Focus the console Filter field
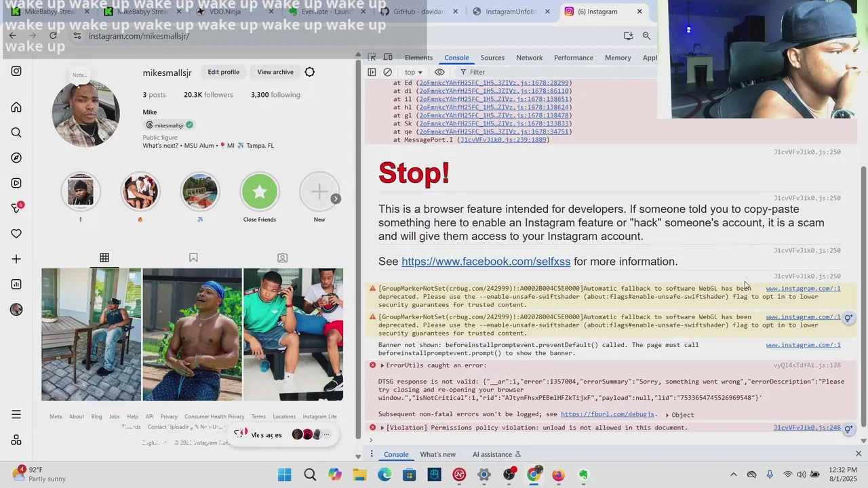868x488 pixels. pos(477,72)
